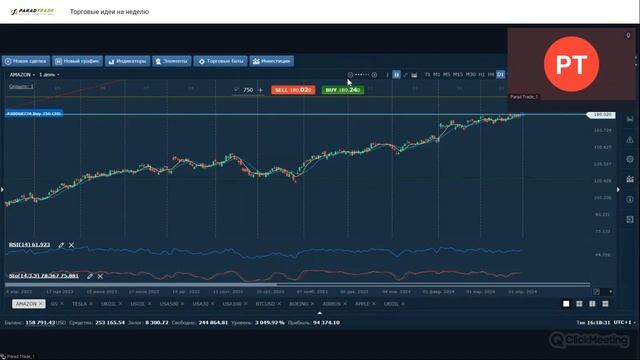
Task: Close the APPLE chart tab
Action: [374, 304]
